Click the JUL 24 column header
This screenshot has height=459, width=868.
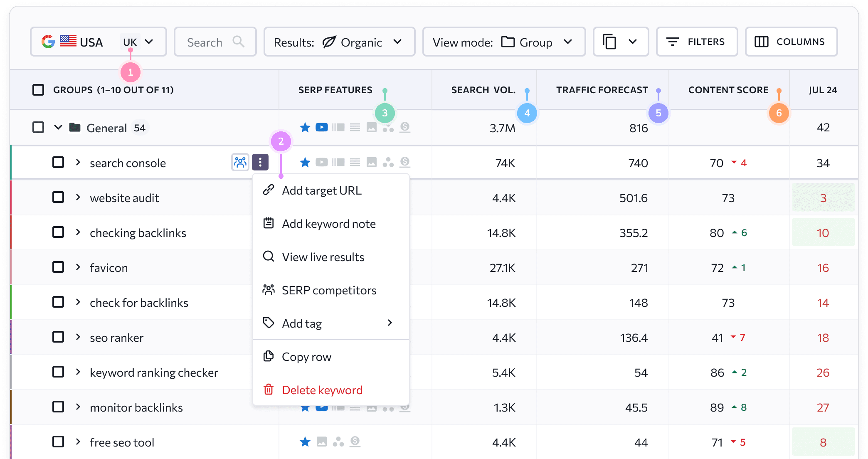point(823,90)
